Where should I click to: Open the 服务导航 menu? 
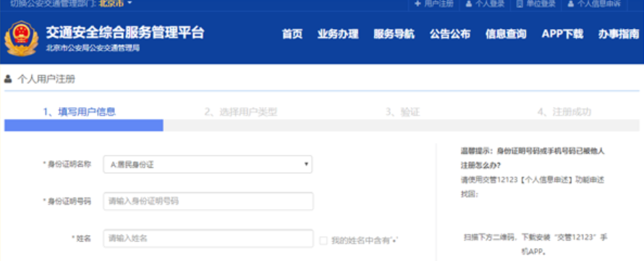click(x=394, y=34)
